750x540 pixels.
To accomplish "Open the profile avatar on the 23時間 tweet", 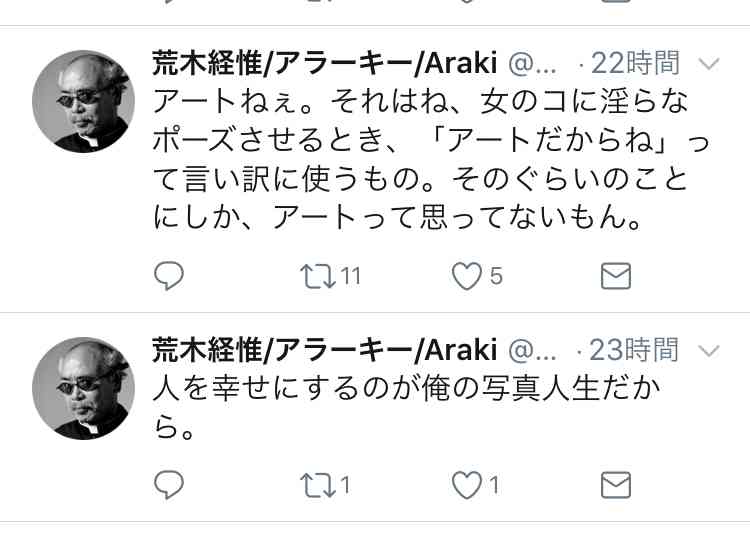I will point(83,388).
